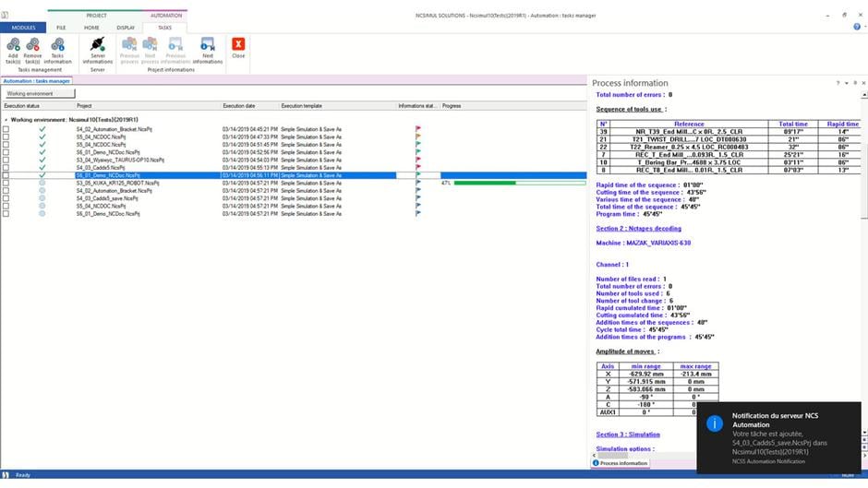This screenshot has height=488, width=868.
Task: Click the flag icon for S4_02_Automation_Bracket row
Action: coord(417,129)
